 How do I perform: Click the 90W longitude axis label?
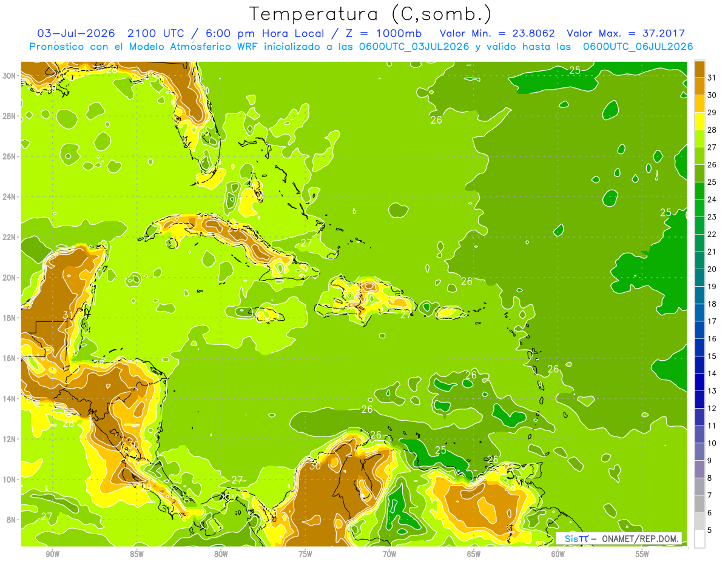(52, 554)
